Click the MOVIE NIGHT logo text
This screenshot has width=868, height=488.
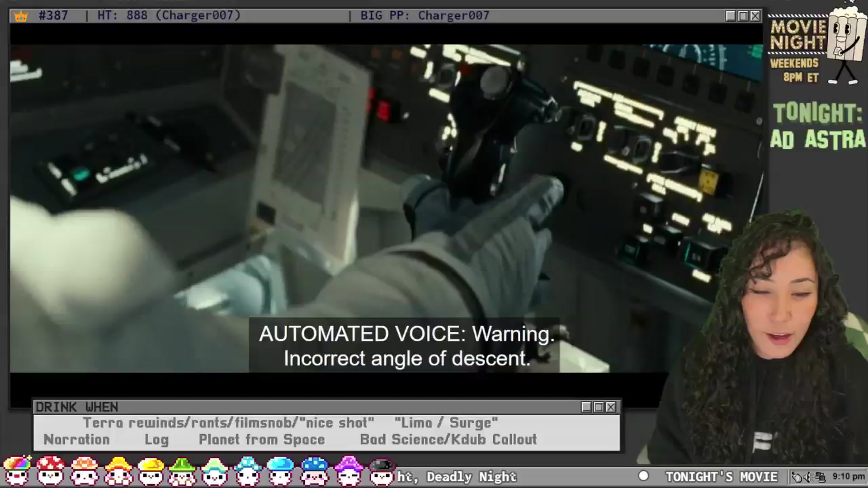[x=798, y=34]
